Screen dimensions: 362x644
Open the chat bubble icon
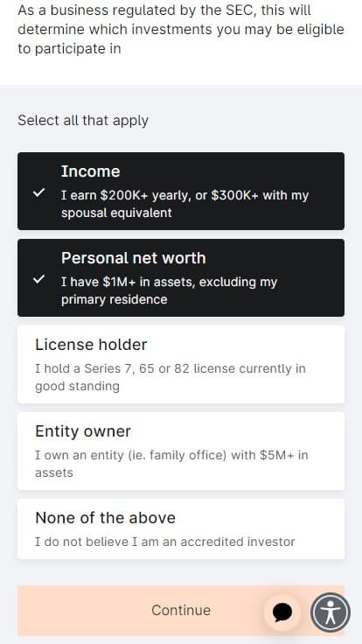coord(282,612)
